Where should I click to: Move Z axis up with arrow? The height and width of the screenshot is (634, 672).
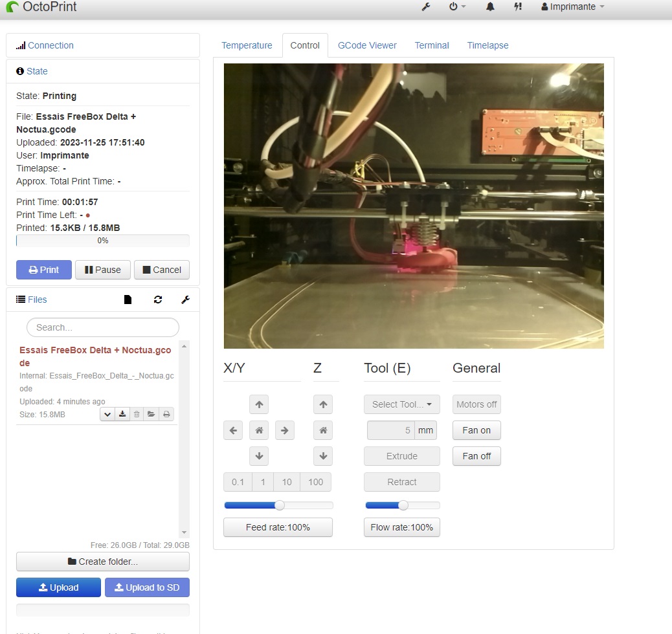(x=322, y=404)
